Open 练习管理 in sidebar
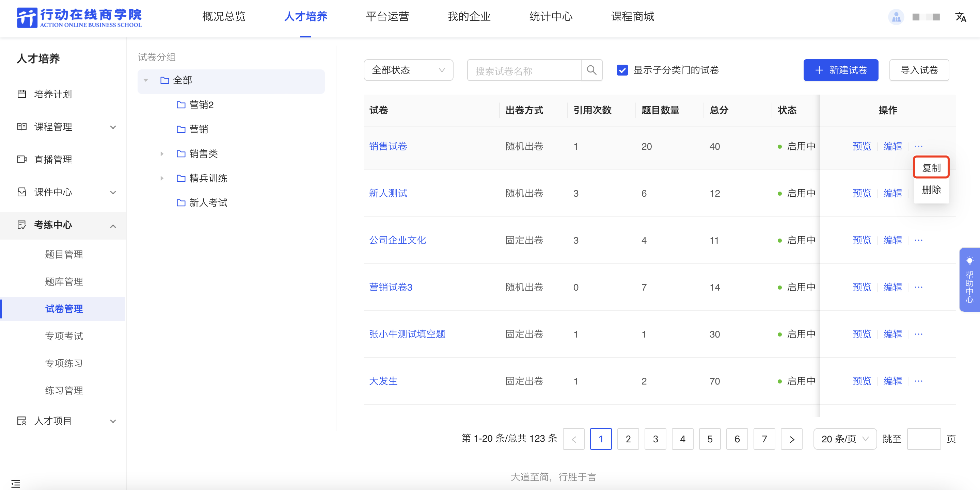This screenshot has height=490, width=980. pos(64,390)
